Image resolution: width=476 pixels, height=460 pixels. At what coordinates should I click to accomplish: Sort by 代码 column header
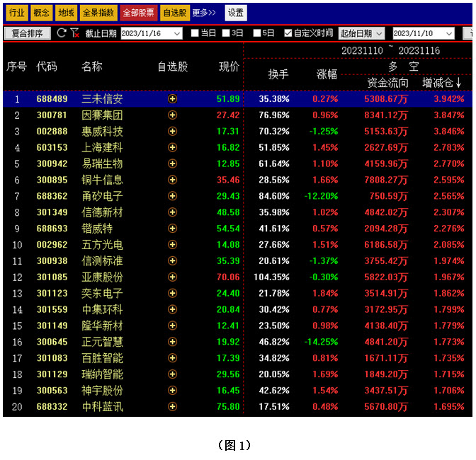(x=47, y=67)
